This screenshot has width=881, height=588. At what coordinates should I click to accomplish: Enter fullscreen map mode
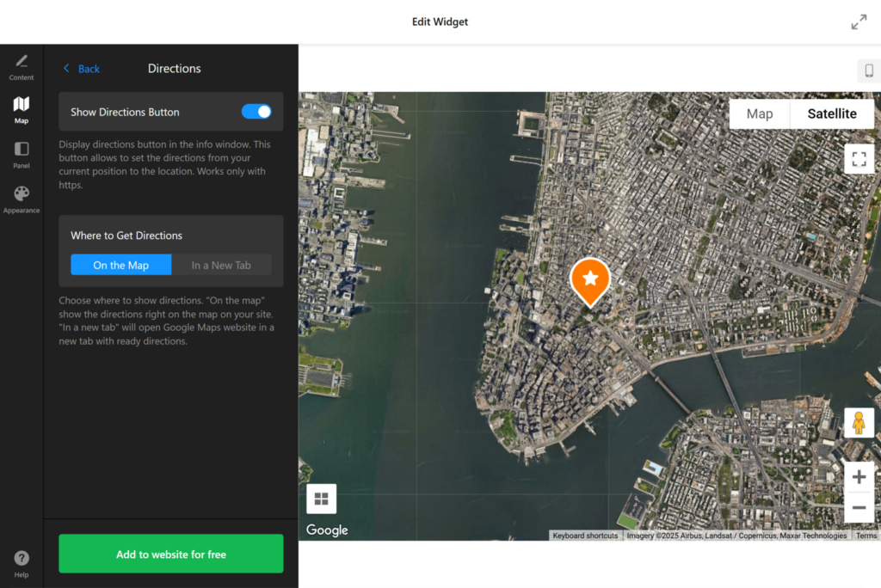(x=859, y=159)
